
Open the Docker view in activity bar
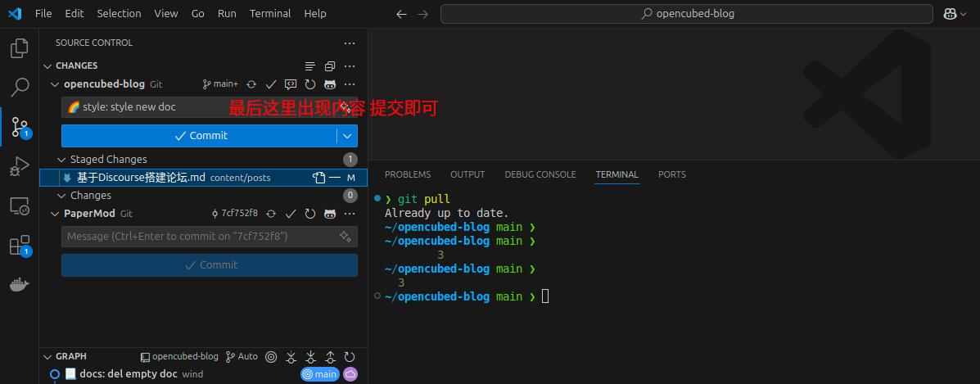[x=19, y=285]
